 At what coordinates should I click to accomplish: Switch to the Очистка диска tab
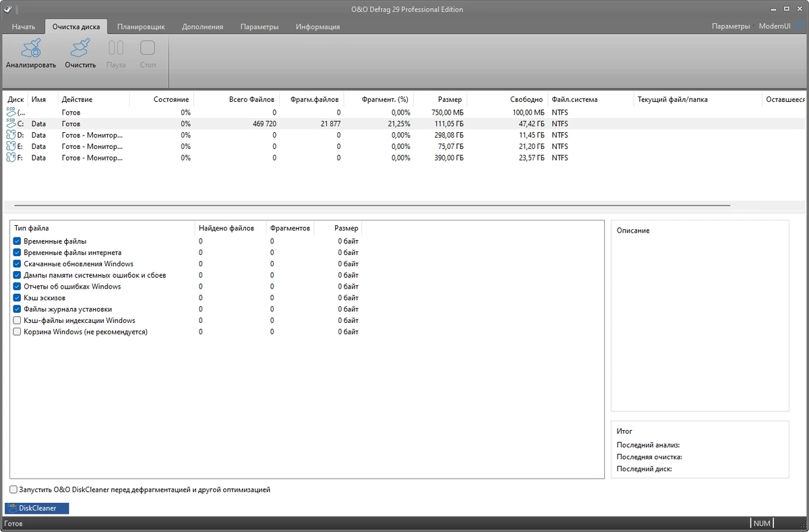[76, 26]
